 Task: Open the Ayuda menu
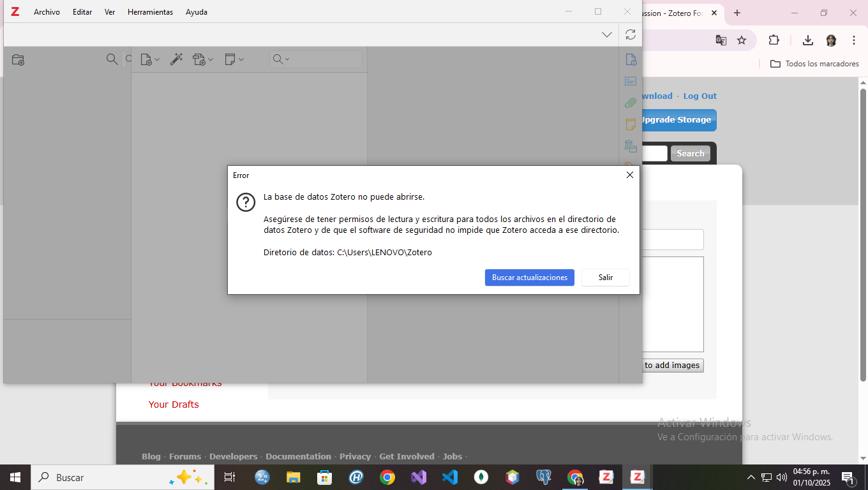coord(197,12)
